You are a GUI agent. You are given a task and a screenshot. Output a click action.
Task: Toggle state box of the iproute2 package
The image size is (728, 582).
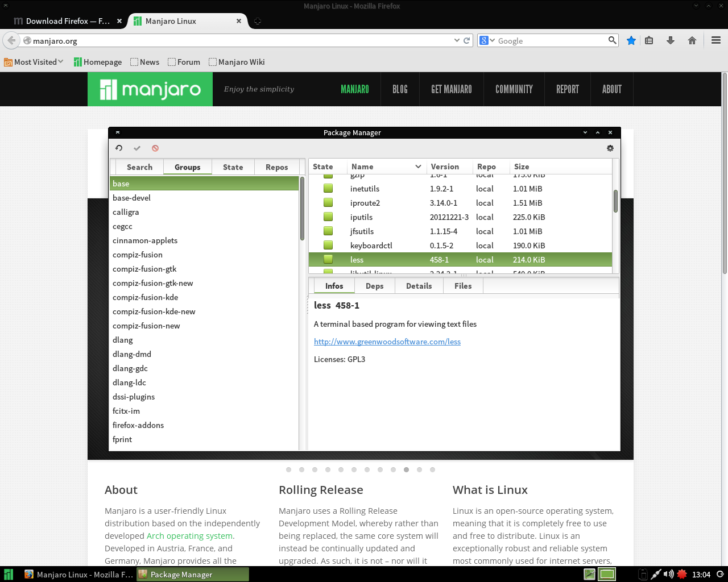[x=328, y=202]
